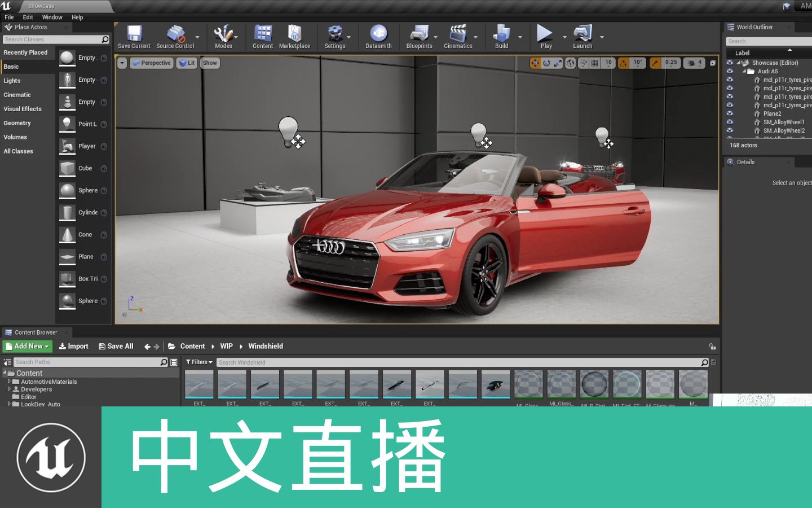Toggle world/local coordinate globe icon

[571, 63]
